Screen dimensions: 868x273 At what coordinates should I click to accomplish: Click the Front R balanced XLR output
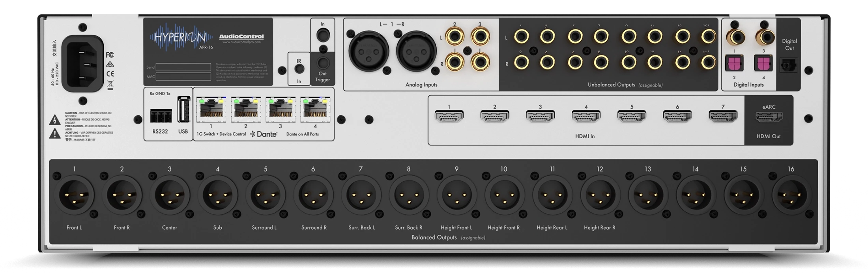[x=122, y=195]
